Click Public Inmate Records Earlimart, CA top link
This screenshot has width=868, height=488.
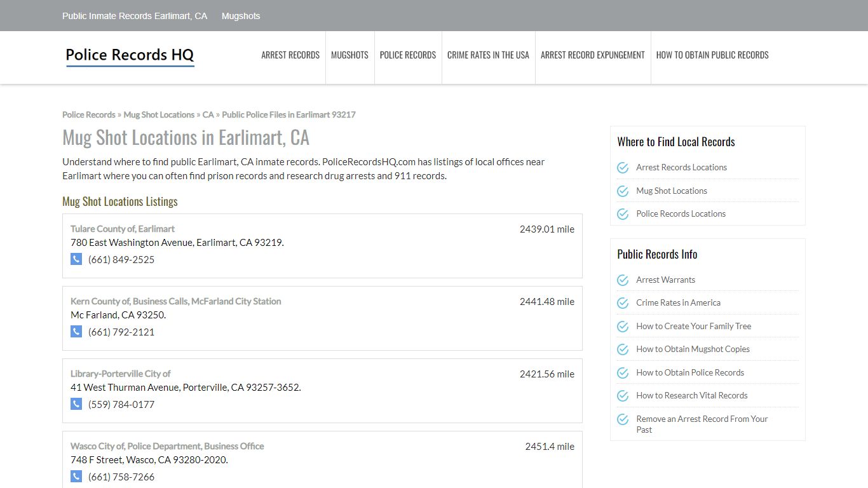pos(135,16)
